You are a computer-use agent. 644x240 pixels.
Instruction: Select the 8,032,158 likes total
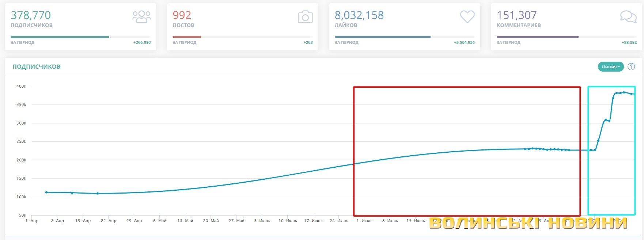tap(359, 15)
